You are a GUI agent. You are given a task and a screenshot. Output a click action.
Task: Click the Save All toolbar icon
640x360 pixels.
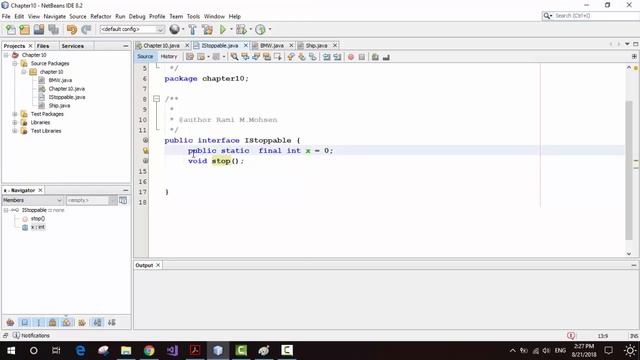pyautogui.click(x=53, y=29)
